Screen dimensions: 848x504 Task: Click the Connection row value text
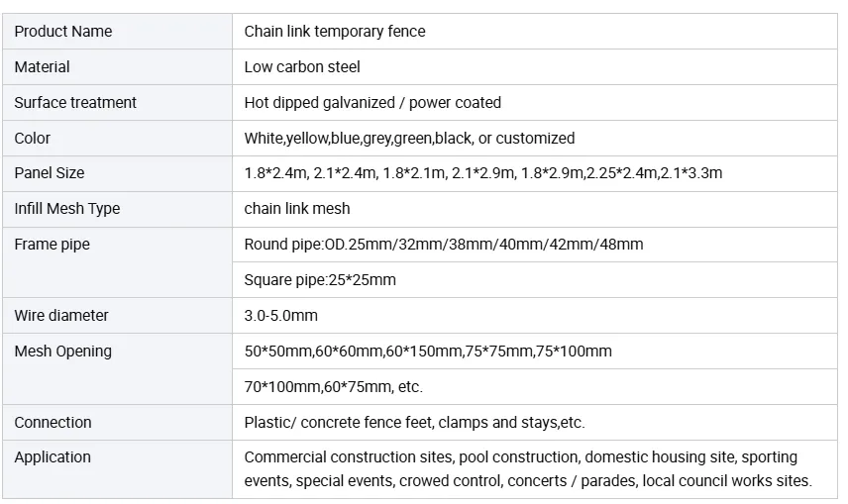(x=414, y=423)
